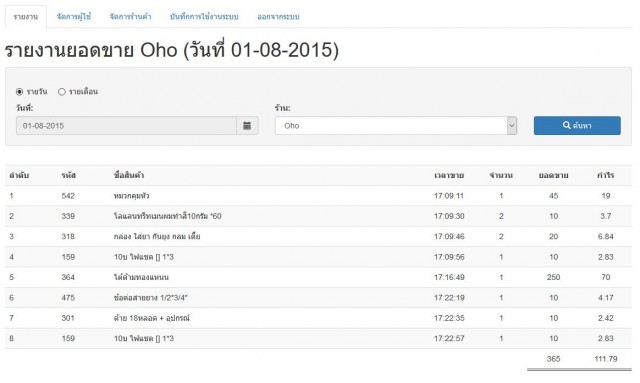640x383 pixels.
Task: Select the row sold at 17:16:49
Action: click(x=318, y=277)
